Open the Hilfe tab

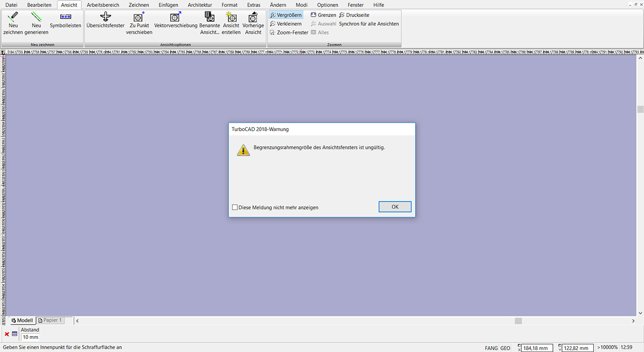tap(378, 5)
